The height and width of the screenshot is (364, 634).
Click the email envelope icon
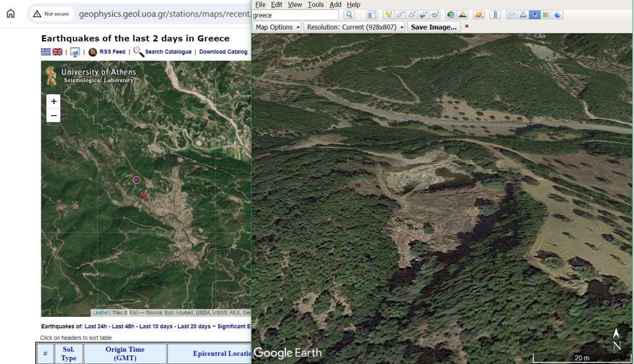511,15
